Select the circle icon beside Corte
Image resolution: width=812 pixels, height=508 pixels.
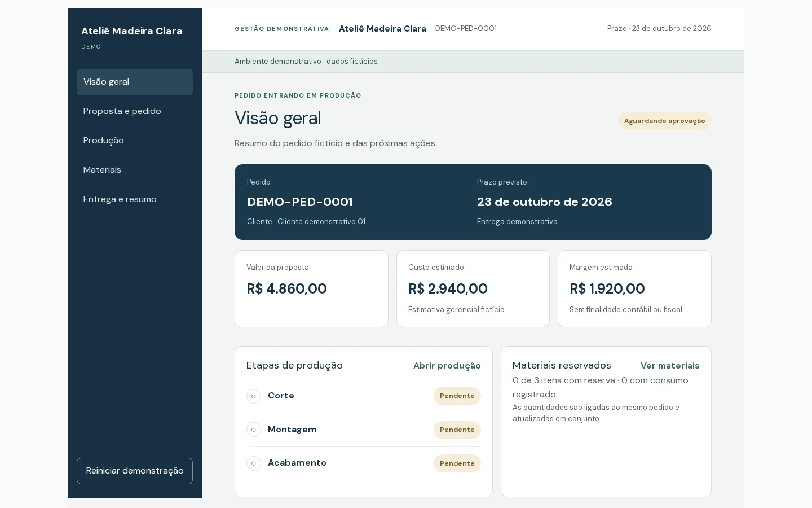point(254,396)
